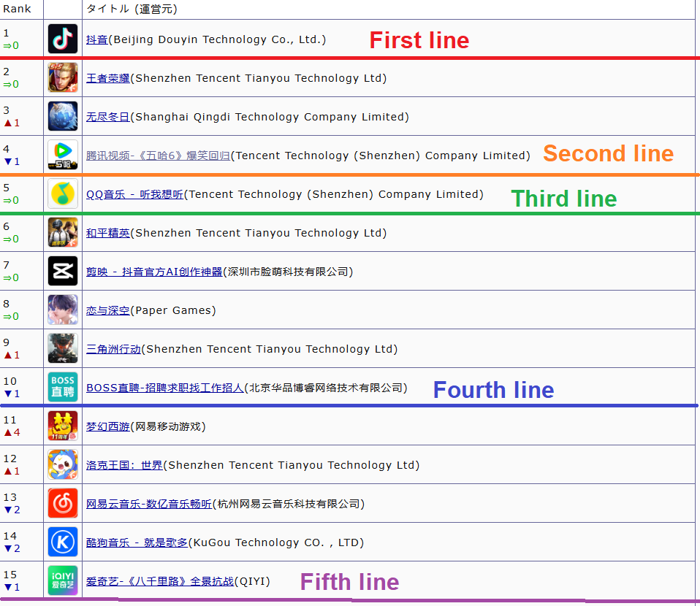Click (杭州网易云音乐科技有限公司) publisher text
700x606 pixels.
tap(289, 504)
